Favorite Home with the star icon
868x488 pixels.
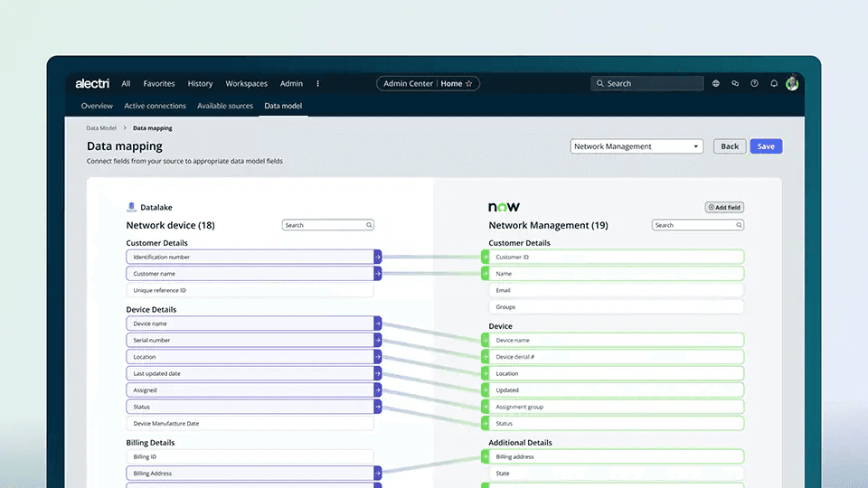[469, 83]
